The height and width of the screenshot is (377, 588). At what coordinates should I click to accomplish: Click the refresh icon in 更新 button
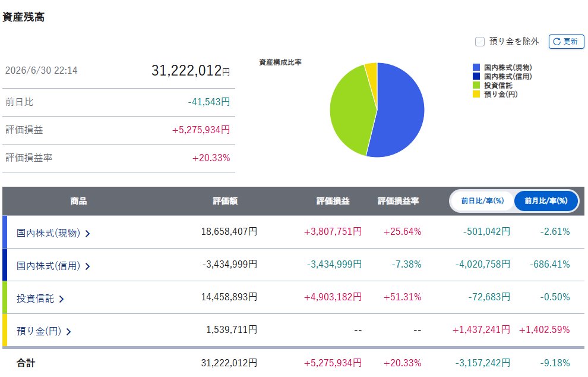tap(557, 42)
